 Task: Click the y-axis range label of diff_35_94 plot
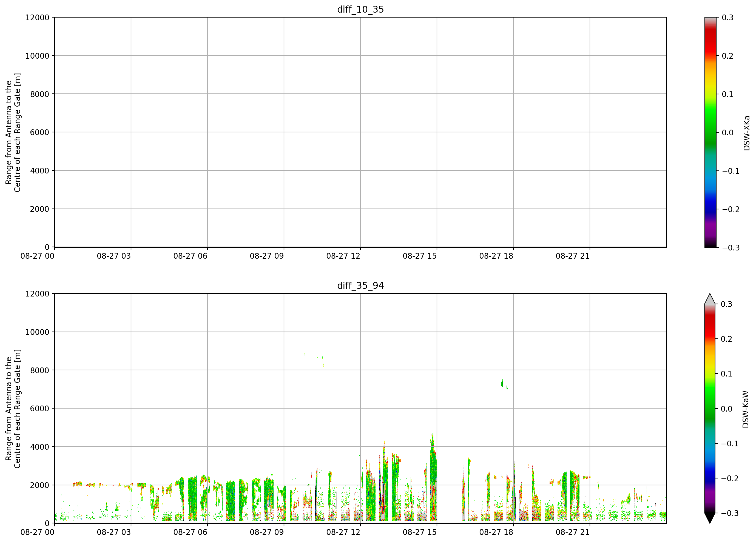tap(13, 409)
